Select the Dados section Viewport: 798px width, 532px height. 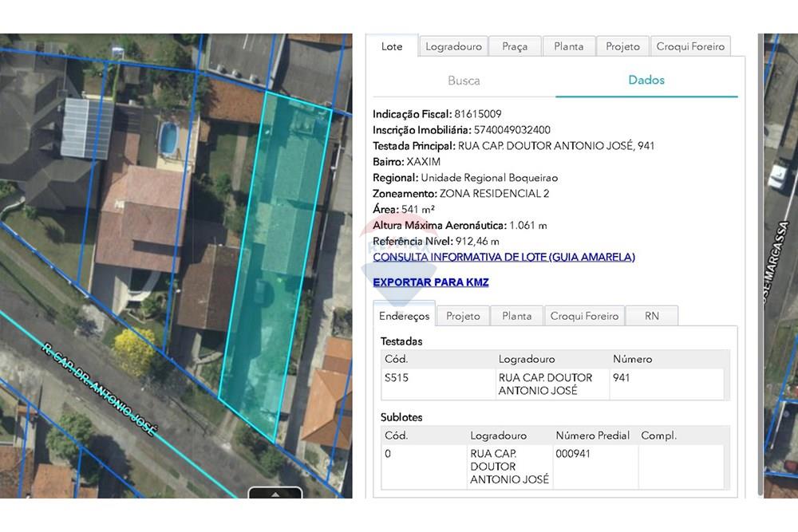(646, 80)
